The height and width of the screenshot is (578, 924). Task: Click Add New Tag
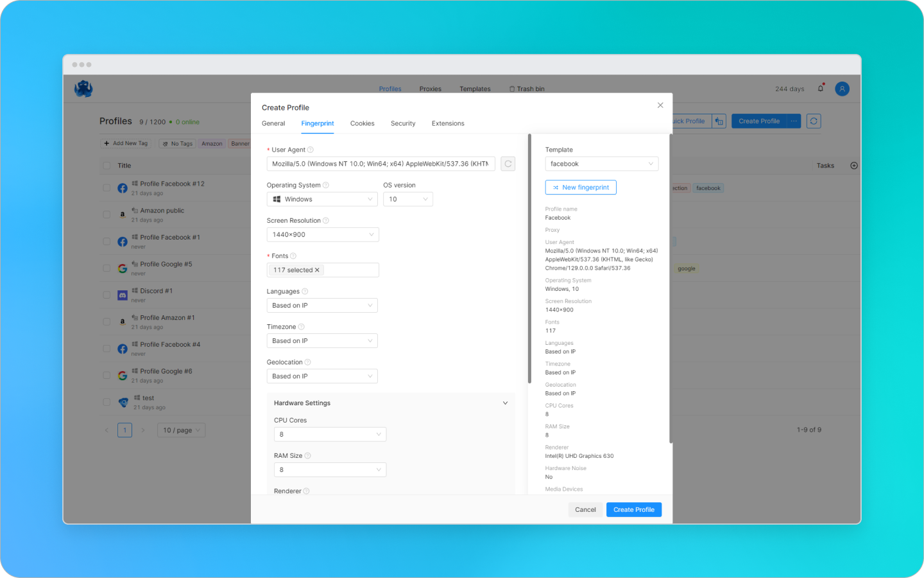tap(126, 143)
